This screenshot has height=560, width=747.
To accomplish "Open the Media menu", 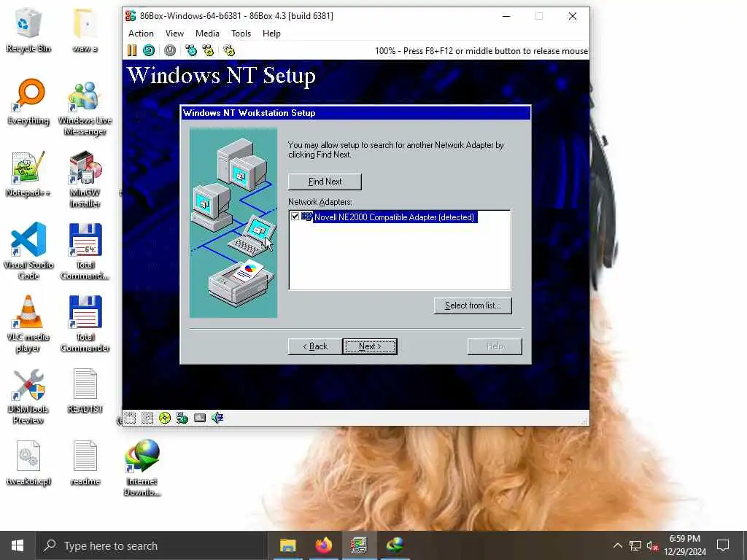I will coord(207,34).
